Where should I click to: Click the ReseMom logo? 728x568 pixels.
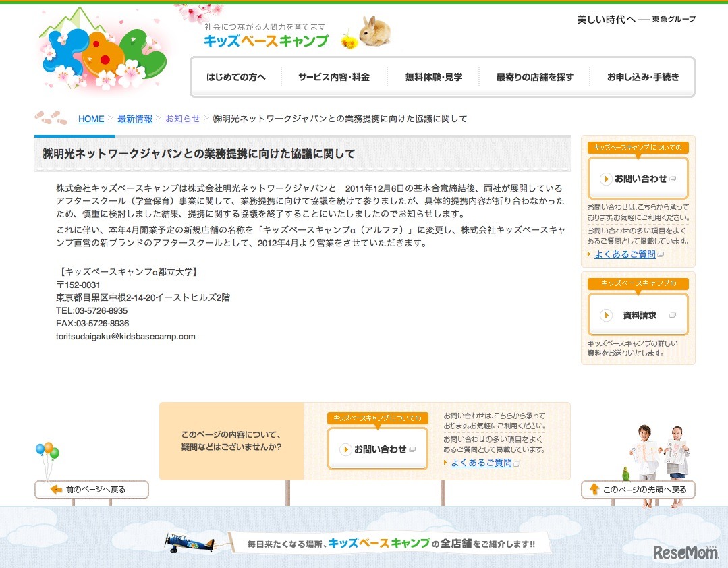coord(687,552)
